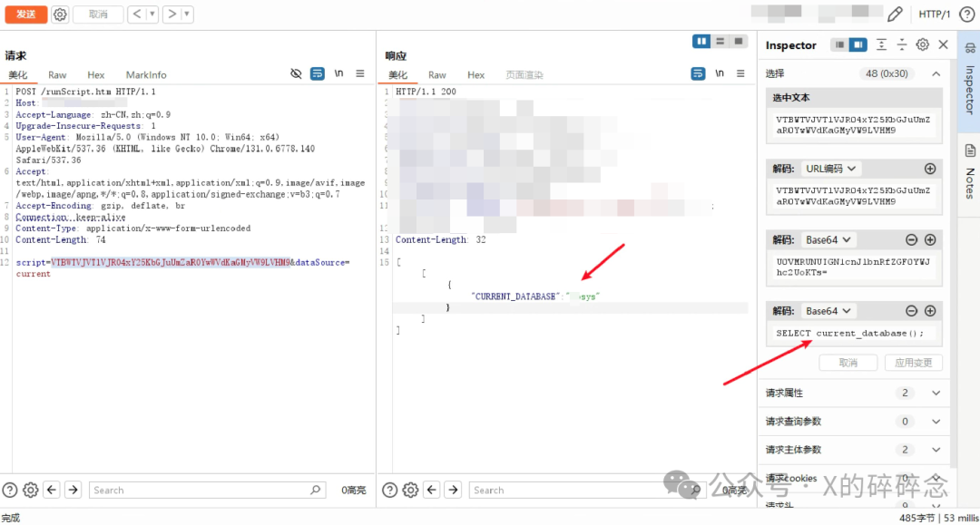Add decode step with plus beside URL编码
Viewport: 980px width, 525px height.
pyautogui.click(x=930, y=169)
